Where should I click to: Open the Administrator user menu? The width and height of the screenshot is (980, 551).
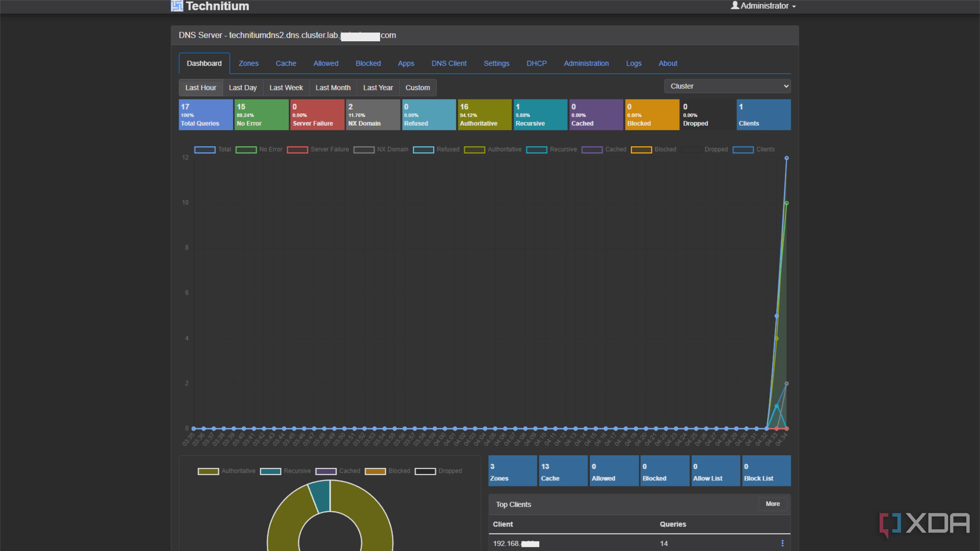tap(763, 6)
